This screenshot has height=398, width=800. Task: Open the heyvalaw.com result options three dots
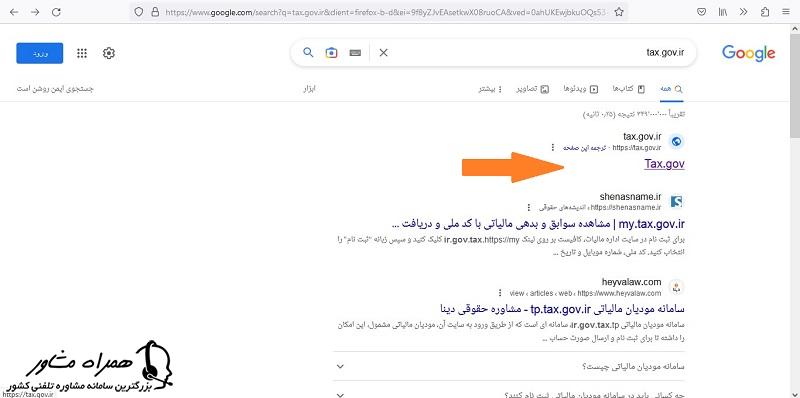(x=500, y=293)
